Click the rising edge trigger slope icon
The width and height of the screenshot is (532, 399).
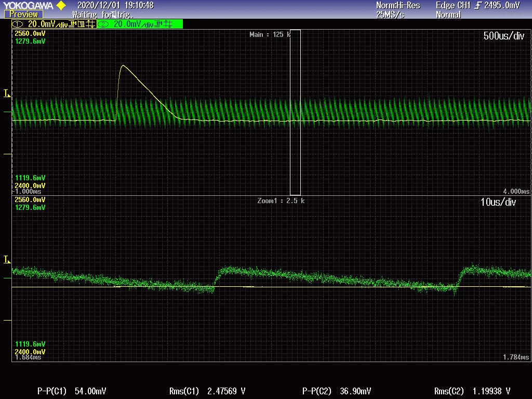pos(478,5)
